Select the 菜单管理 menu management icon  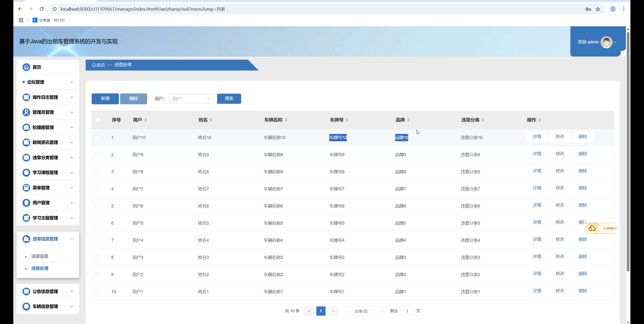coord(26,188)
